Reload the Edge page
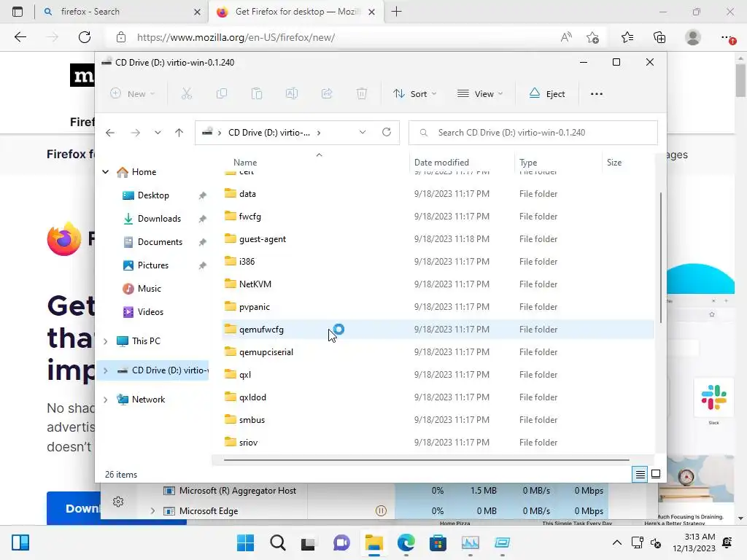 85,37
